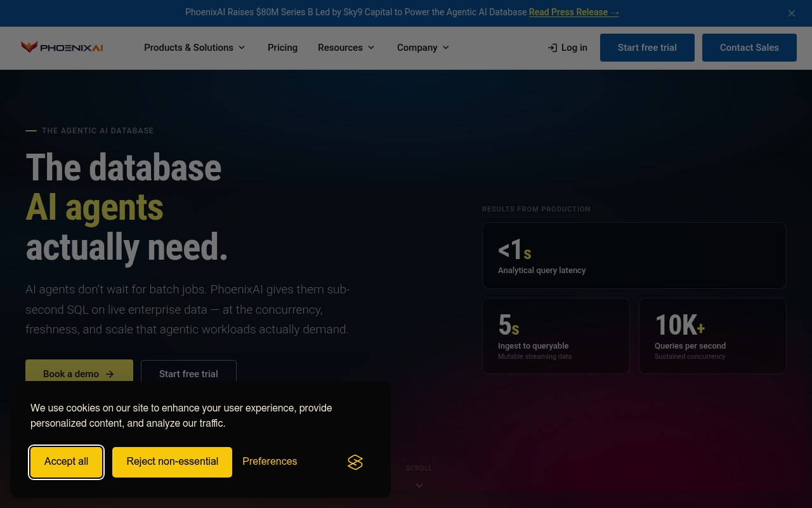Click the cookie banner provider logo icon

[x=355, y=462]
